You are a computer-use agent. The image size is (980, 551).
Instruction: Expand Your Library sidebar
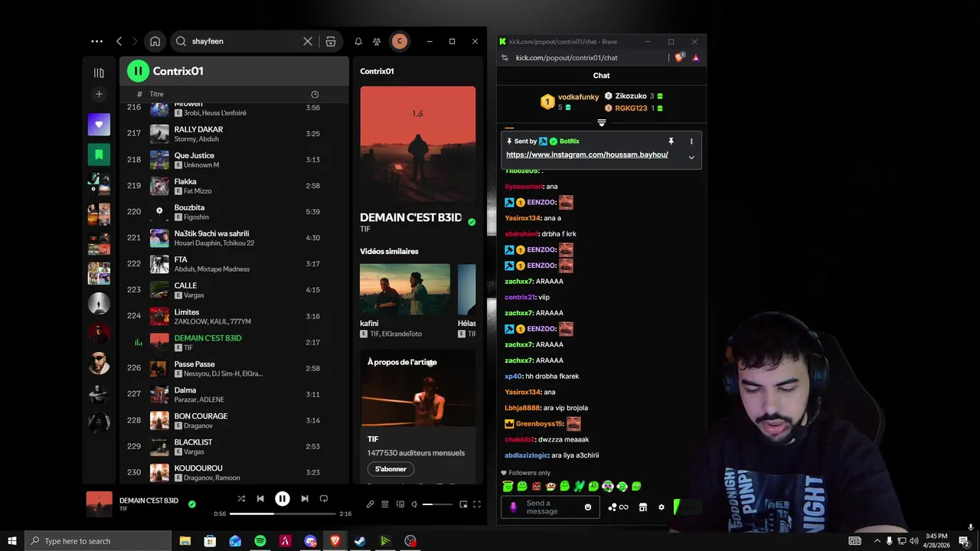[99, 73]
